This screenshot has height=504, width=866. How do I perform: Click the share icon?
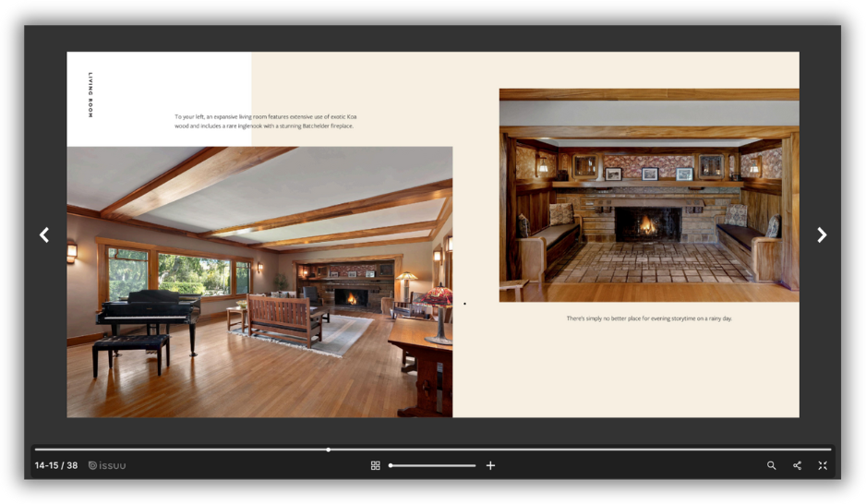pos(797,465)
